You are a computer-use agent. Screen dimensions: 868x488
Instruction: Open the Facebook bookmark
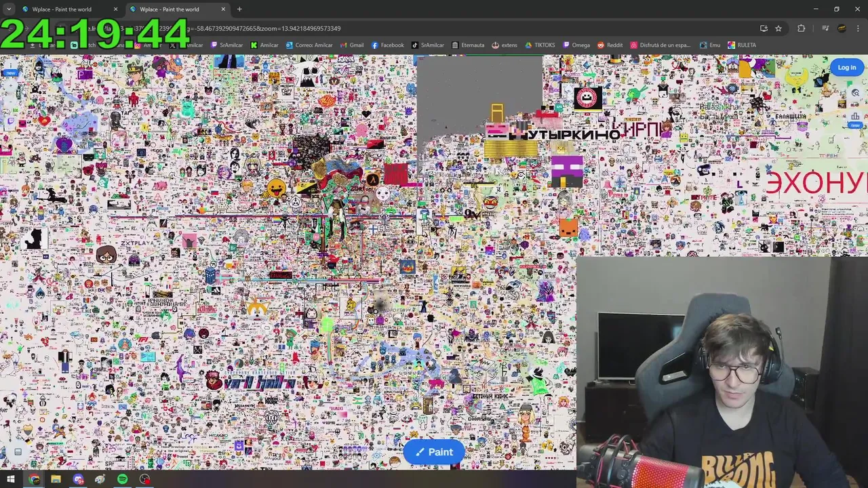(387, 45)
